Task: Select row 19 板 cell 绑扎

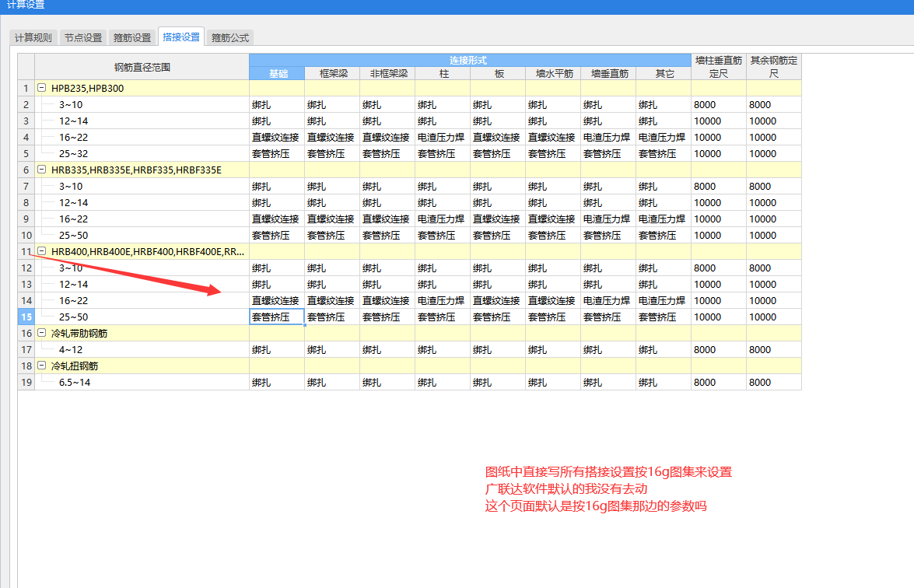Action: [x=498, y=383]
